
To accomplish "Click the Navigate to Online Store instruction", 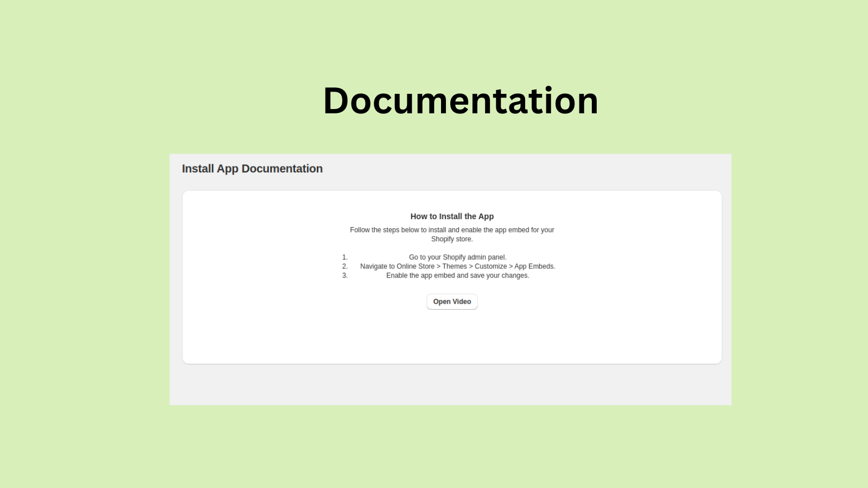I will coord(457,266).
